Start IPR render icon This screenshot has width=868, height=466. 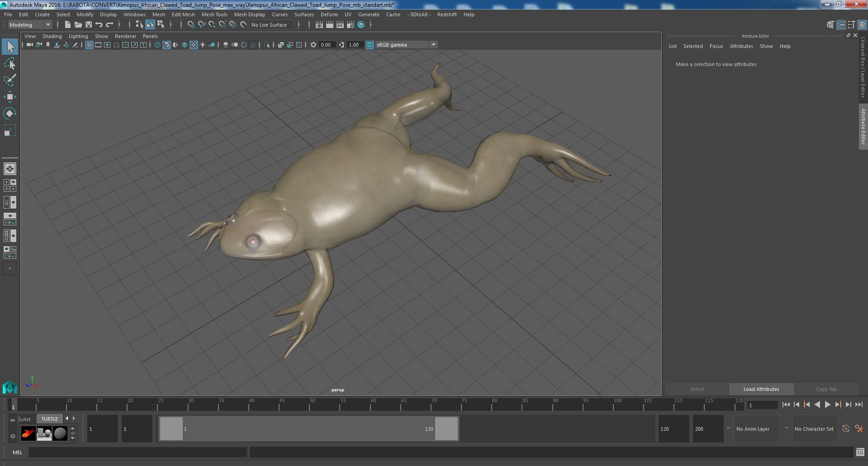[340, 25]
